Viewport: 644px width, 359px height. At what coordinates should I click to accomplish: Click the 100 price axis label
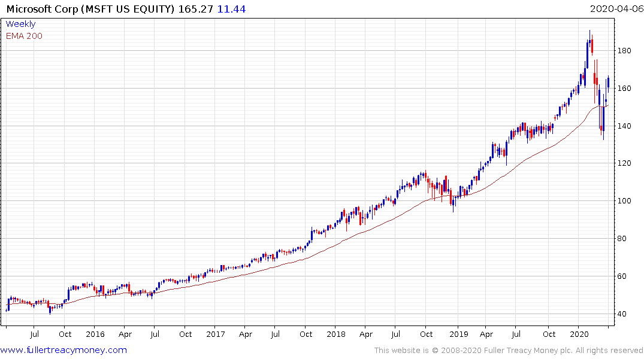tap(624, 200)
